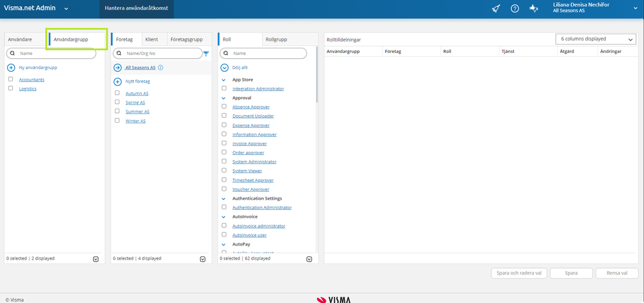
Task: Open the help question mark icon
Action: tap(515, 8)
